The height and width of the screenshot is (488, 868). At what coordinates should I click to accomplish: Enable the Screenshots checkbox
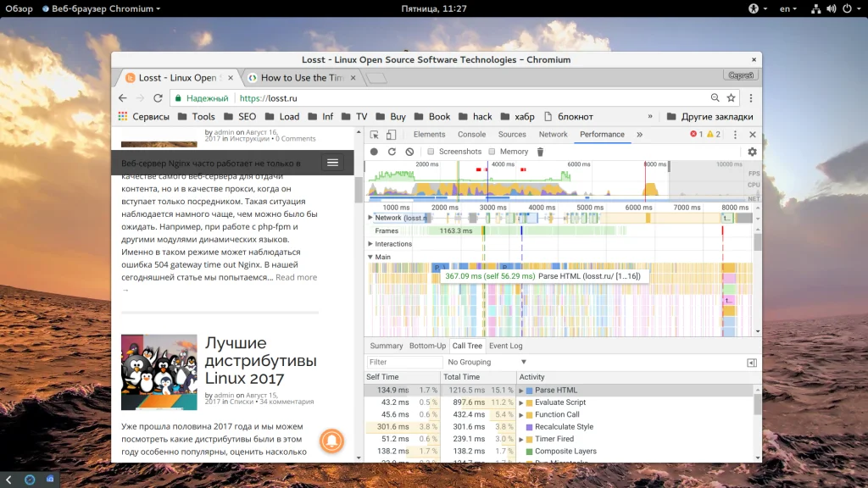(431, 152)
